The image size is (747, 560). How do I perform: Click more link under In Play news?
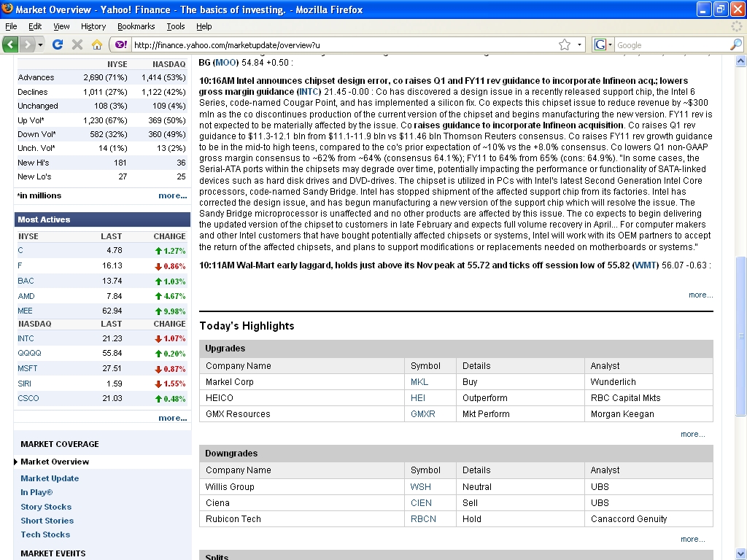coord(700,295)
